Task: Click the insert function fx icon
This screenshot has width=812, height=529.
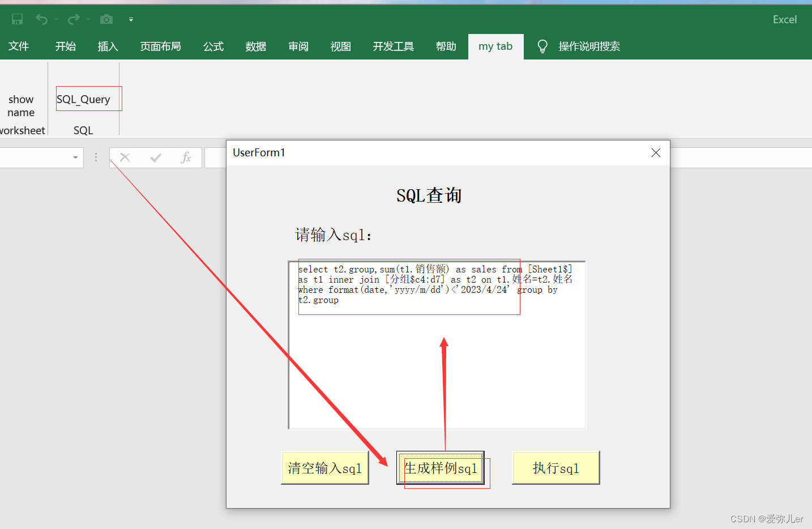Action: [x=186, y=157]
